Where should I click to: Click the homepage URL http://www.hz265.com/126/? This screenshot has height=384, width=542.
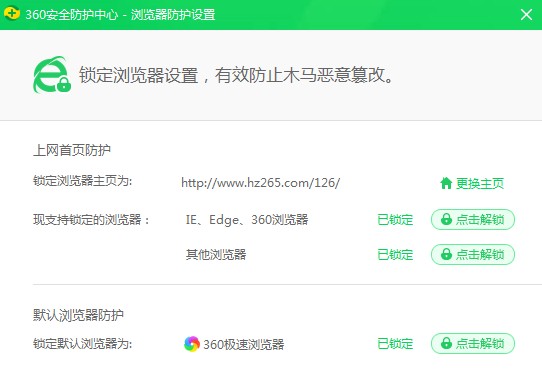pyautogui.click(x=261, y=182)
